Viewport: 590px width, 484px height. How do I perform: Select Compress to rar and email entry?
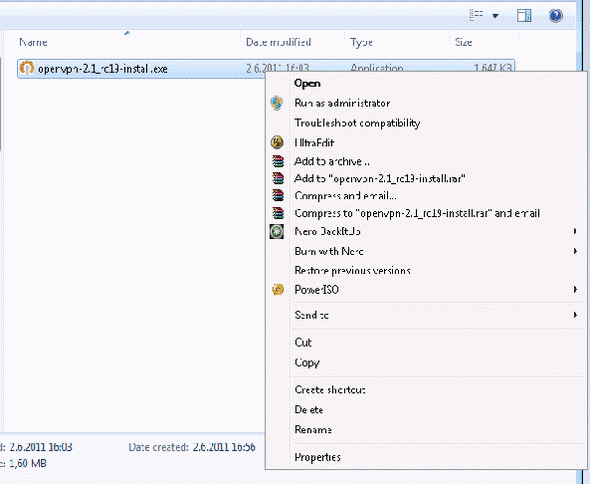pyautogui.click(x=417, y=213)
